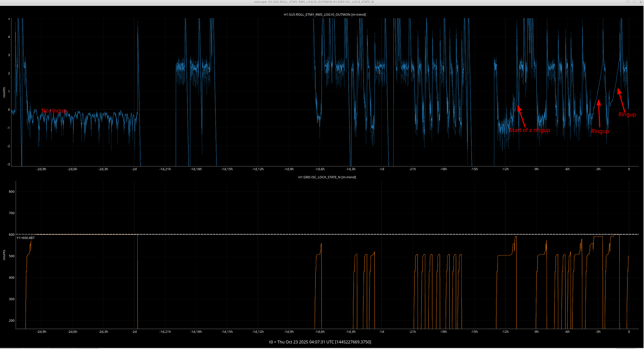Close the ndscope window
This screenshot has width=644, height=349.
click(641, 2)
